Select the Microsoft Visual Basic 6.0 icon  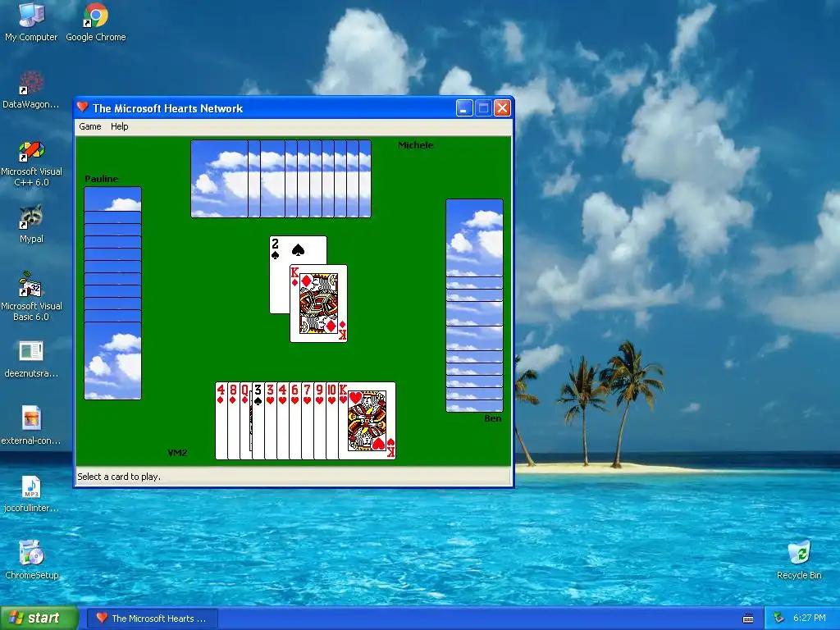pyautogui.click(x=31, y=297)
